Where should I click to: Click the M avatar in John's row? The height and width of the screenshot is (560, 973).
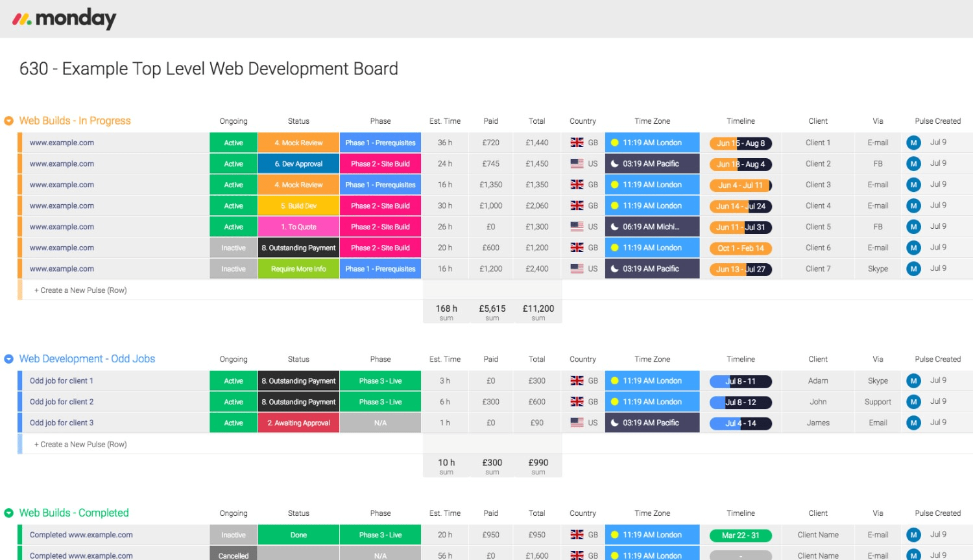pyautogui.click(x=913, y=402)
